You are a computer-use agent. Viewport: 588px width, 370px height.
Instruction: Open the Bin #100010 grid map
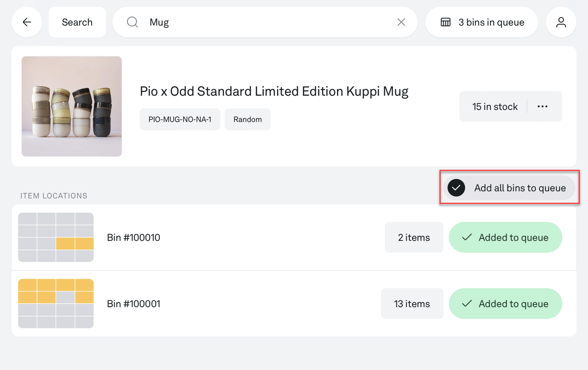pyautogui.click(x=56, y=237)
